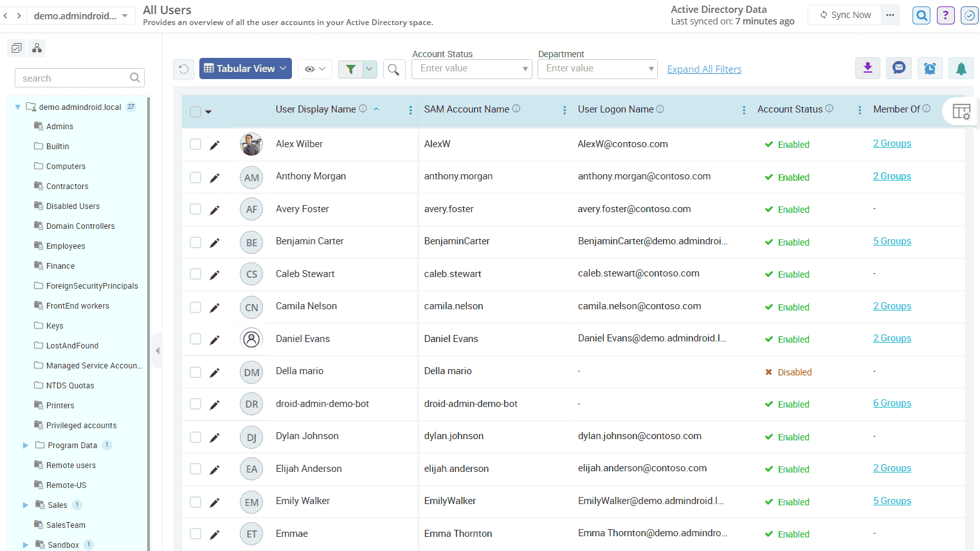Click the message notification icon
The width and height of the screenshot is (980, 551).
point(898,68)
